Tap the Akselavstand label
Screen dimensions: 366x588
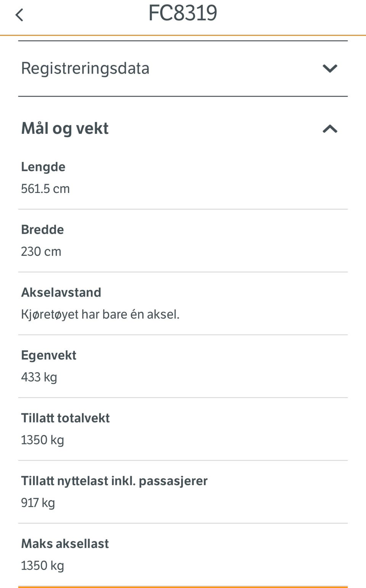(x=61, y=292)
